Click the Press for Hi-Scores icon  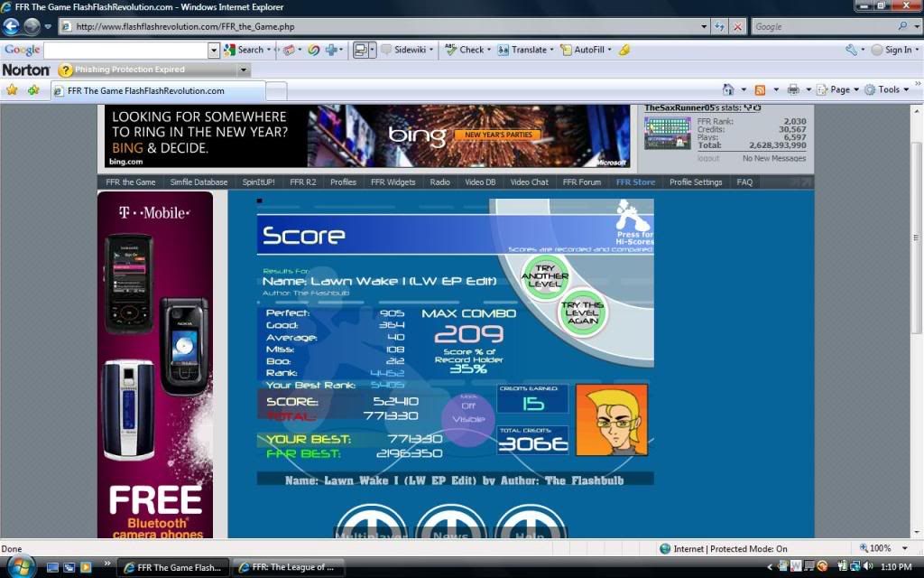[633, 223]
